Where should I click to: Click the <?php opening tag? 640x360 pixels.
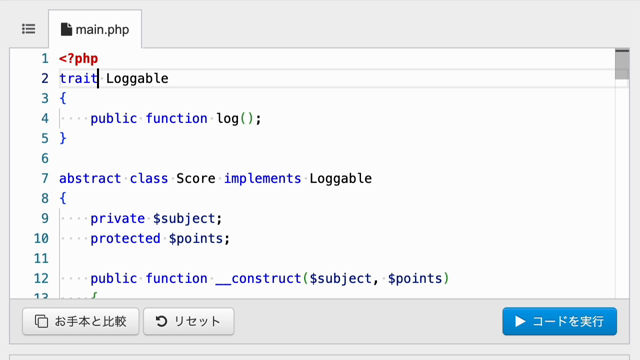(78, 59)
